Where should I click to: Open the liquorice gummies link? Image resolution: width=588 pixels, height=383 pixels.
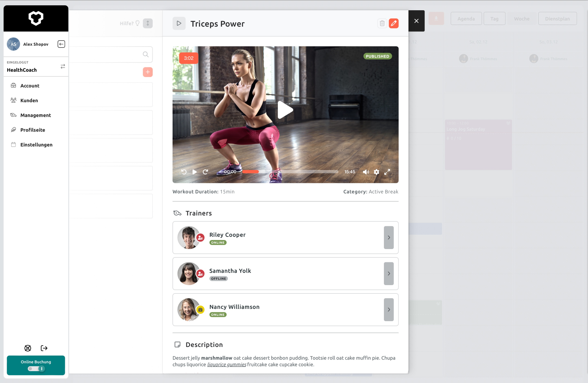pyautogui.click(x=227, y=364)
